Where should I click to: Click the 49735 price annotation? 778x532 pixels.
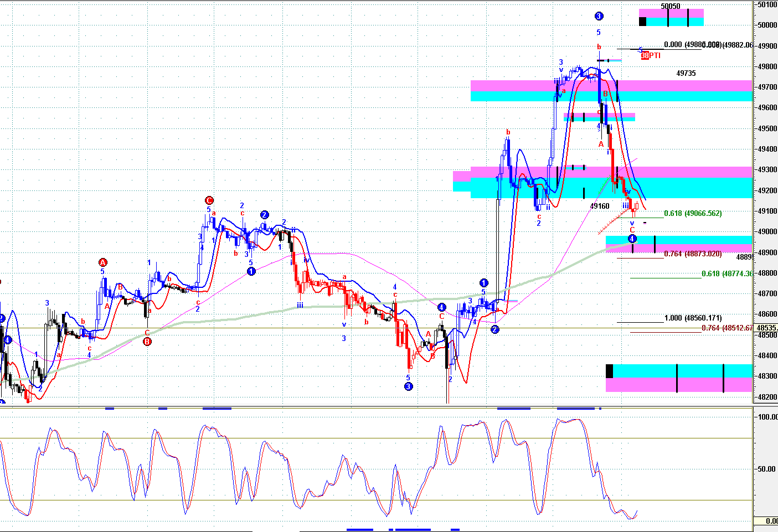pyautogui.click(x=686, y=73)
